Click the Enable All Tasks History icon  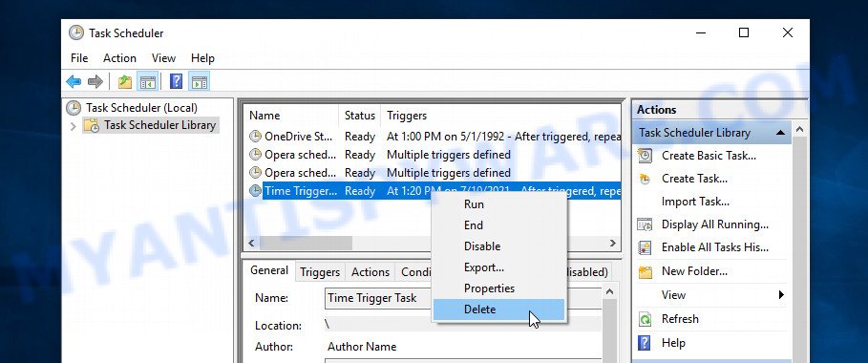point(645,247)
